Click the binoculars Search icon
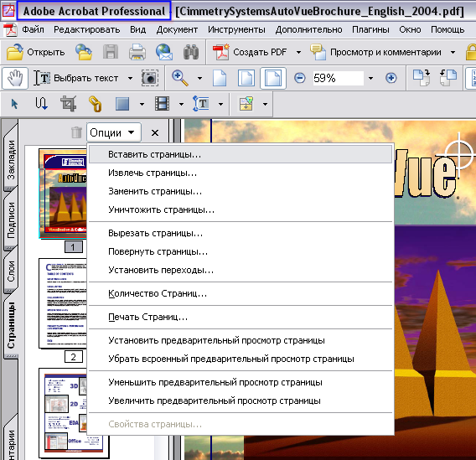The height and width of the screenshot is (460, 476). point(191,52)
